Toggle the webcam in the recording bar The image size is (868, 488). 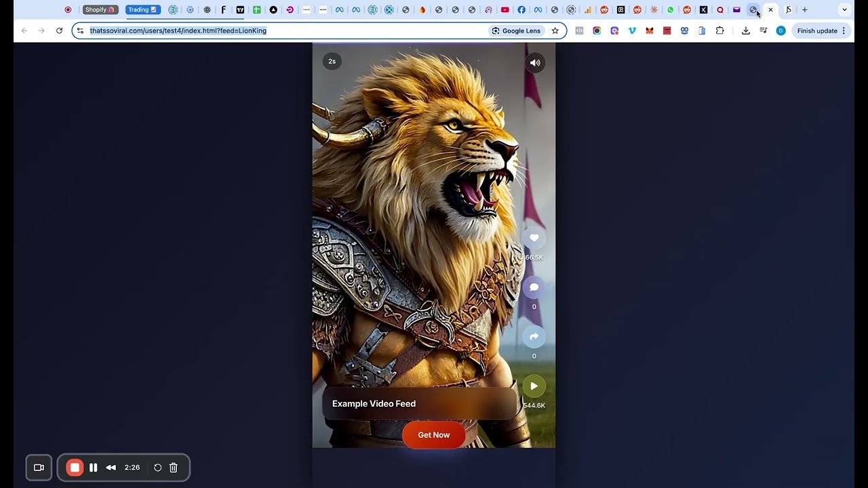[x=39, y=467]
